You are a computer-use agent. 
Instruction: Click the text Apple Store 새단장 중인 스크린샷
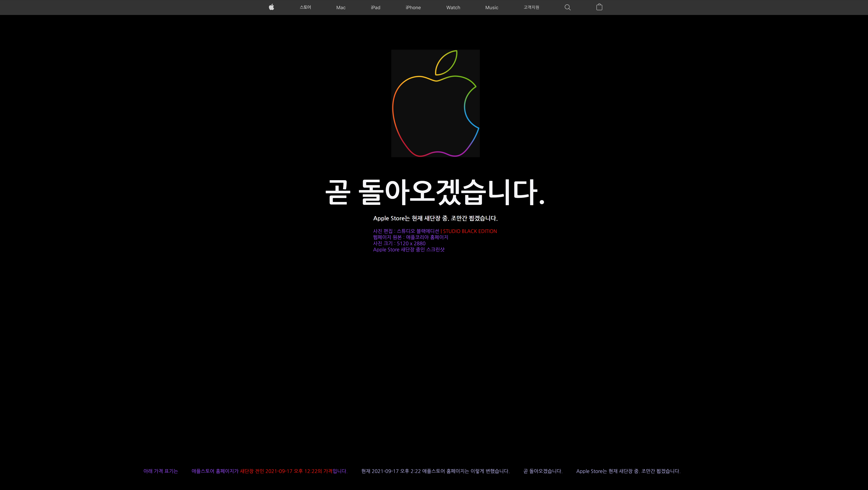[409, 250]
